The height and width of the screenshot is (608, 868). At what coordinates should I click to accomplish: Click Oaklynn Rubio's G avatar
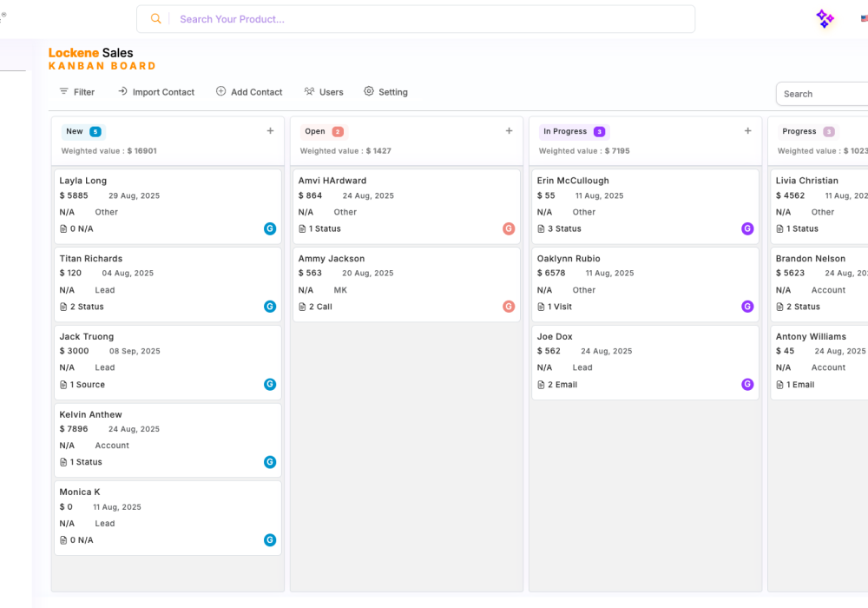(747, 307)
